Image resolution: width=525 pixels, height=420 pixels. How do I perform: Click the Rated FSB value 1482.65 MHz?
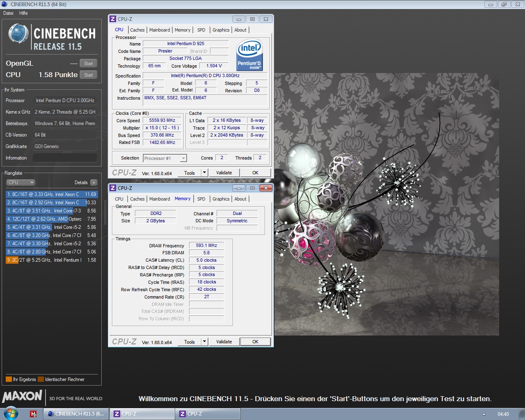[x=162, y=143]
